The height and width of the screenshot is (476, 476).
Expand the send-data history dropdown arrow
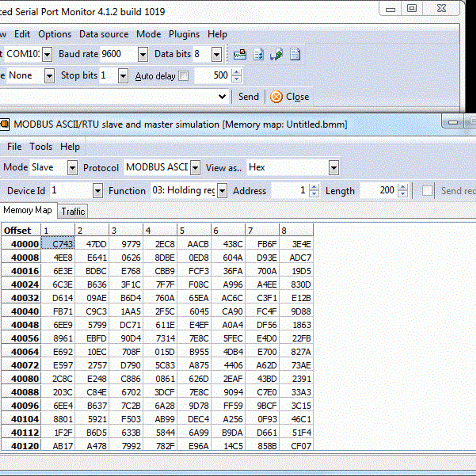tap(222, 97)
